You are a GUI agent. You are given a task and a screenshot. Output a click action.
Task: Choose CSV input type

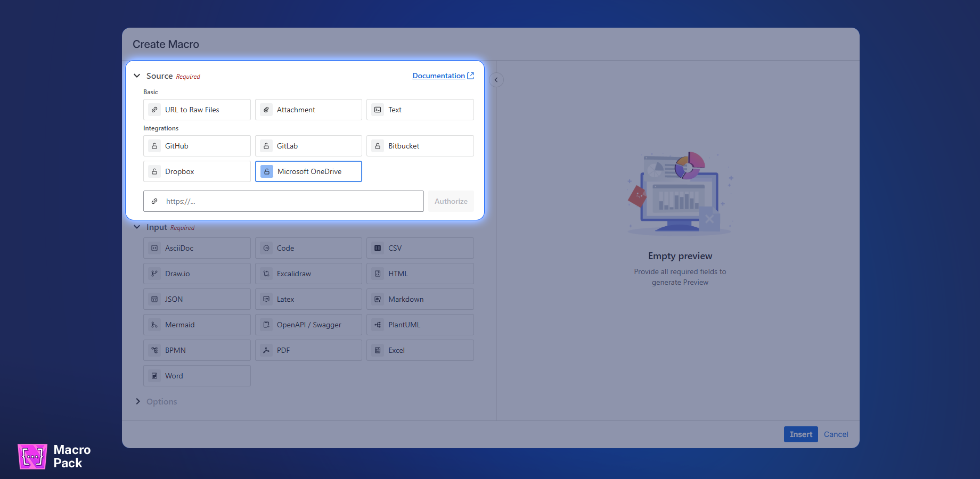coord(420,248)
